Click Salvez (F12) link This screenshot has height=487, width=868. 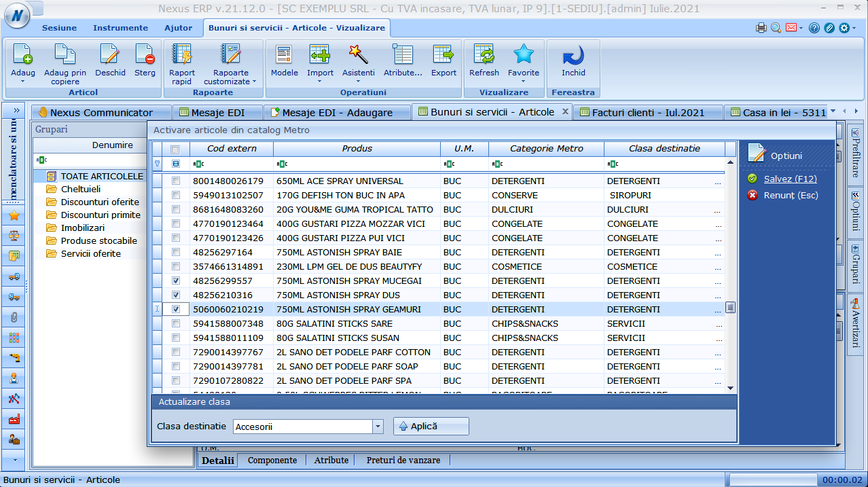click(790, 179)
